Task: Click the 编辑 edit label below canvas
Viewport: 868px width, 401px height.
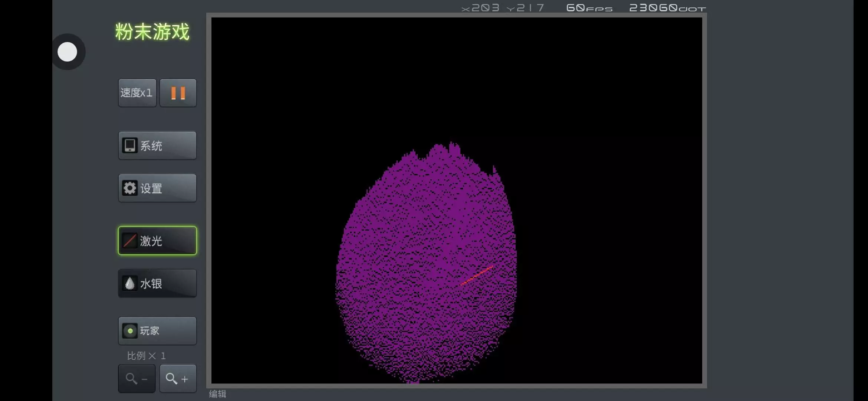Action: click(217, 394)
